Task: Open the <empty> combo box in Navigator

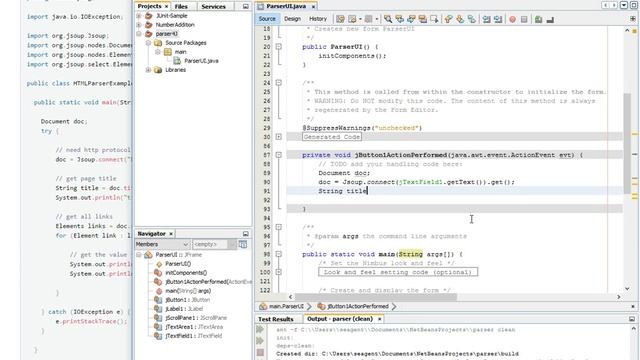Action: click(x=214, y=244)
